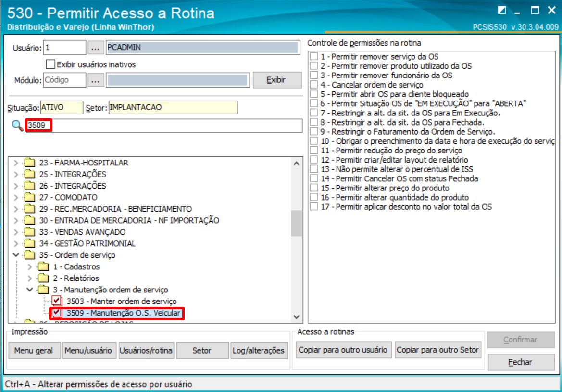The width and height of the screenshot is (562, 392).
Task: Click Menu/usuário print button
Action: coord(88,351)
